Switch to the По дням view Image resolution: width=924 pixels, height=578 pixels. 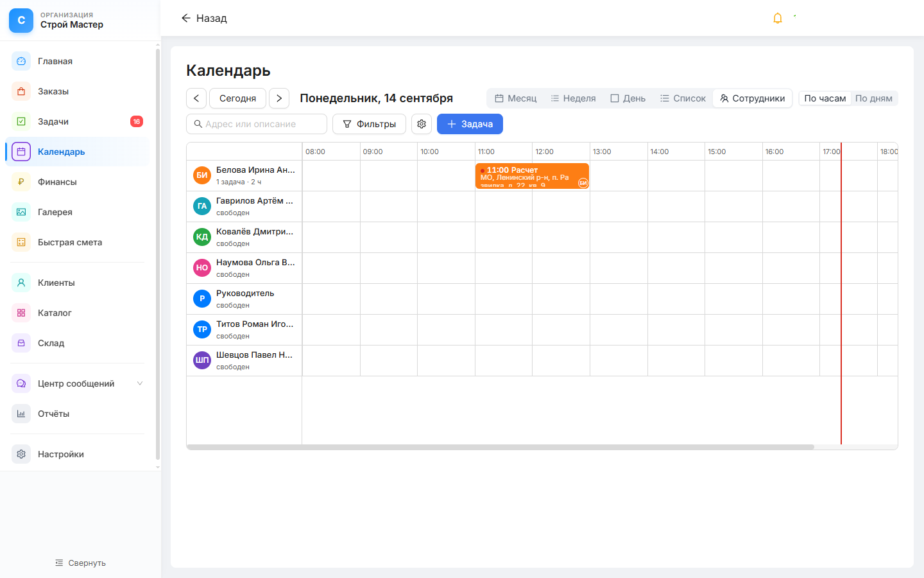[x=873, y=98]
